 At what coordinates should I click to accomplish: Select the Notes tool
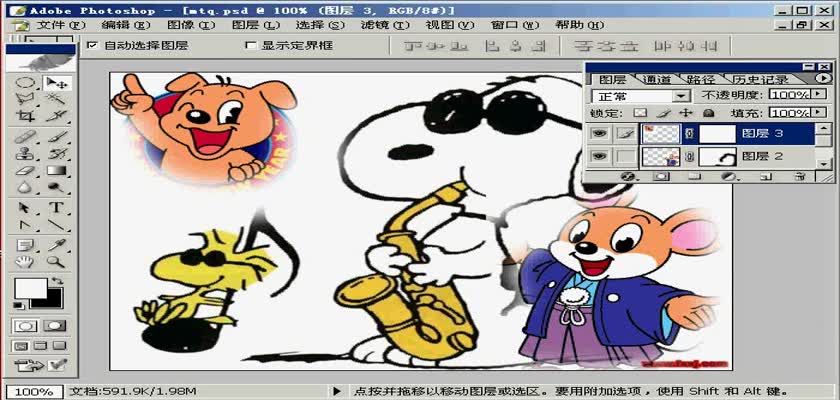25,245
